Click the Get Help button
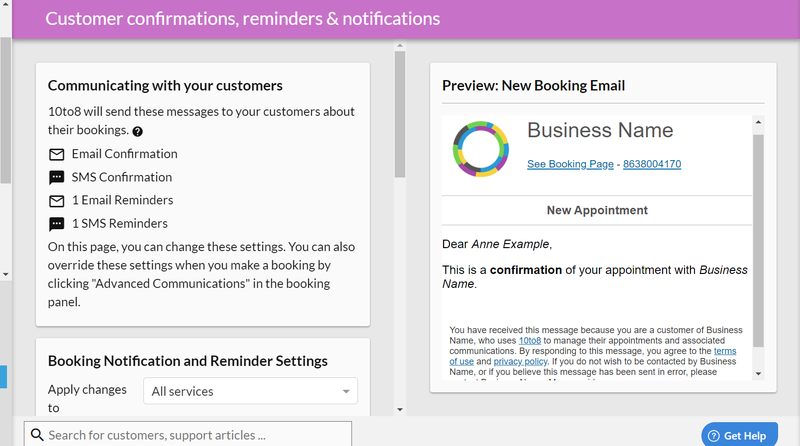800x446 pixels. click(739, 435)
